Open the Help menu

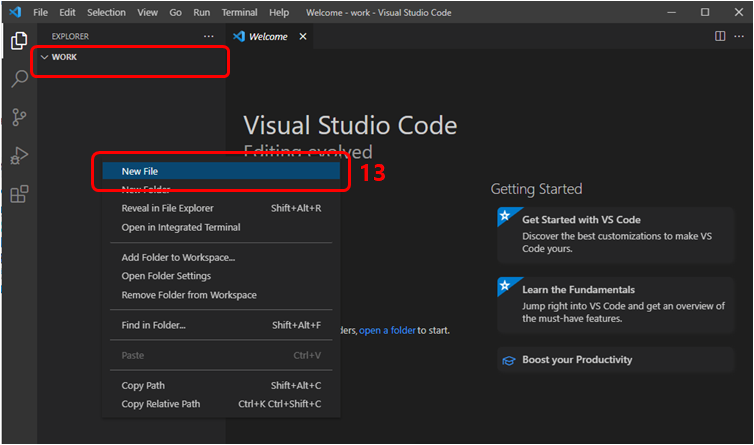tap(279, 13)
